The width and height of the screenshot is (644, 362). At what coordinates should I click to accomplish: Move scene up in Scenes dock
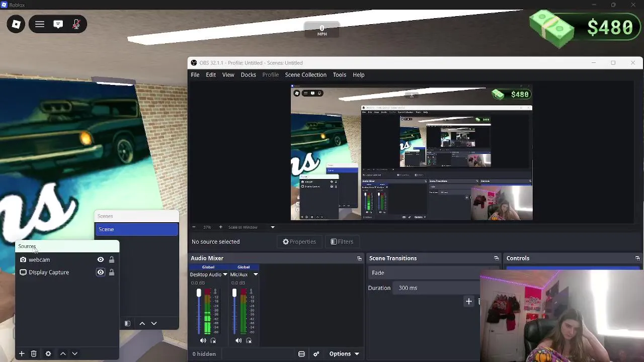pyautogui.click(x=142, y=323)
